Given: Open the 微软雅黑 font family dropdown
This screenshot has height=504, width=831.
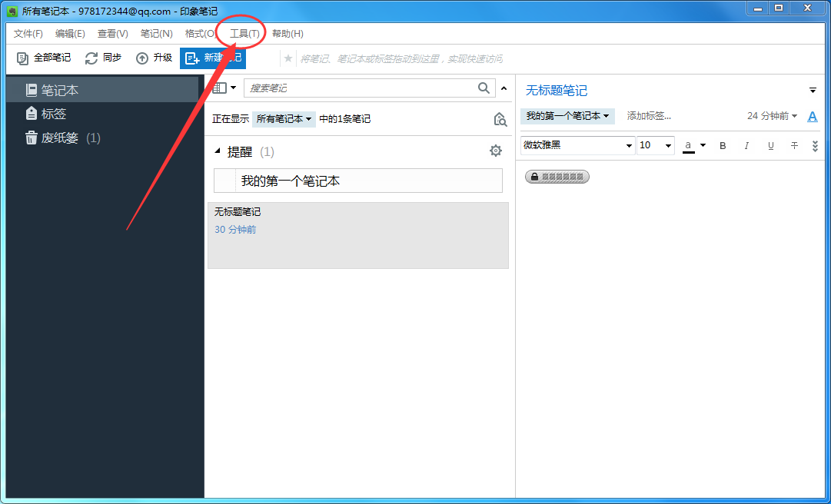Looking at the screenshot, I should (577, 145).
